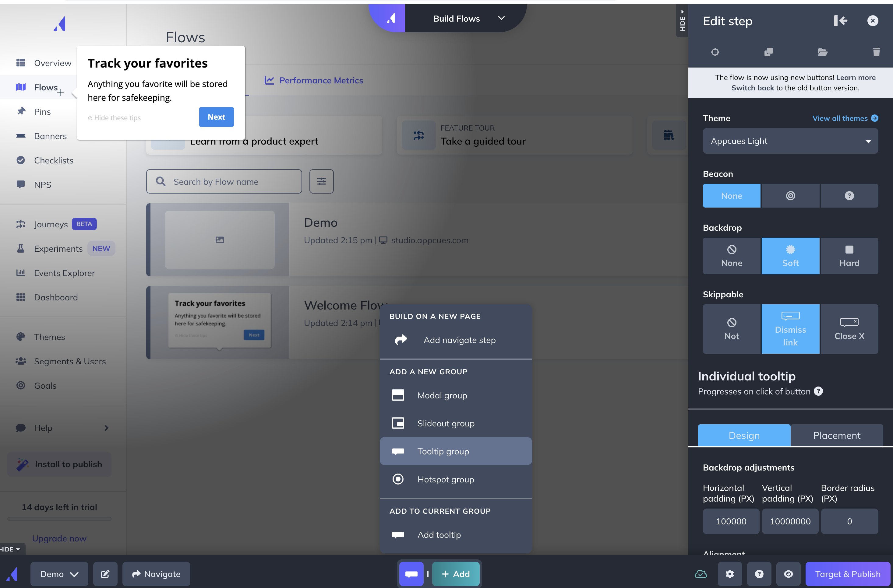Switch to the Placement tab

point(837,436)
